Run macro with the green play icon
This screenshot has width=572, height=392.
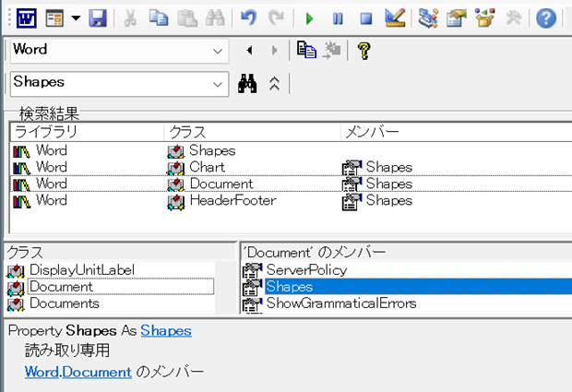coord(310,18)
